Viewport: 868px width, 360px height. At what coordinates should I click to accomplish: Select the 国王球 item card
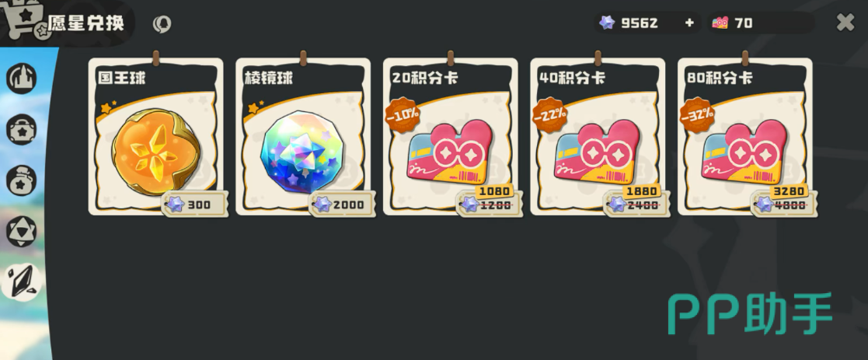coord(156,137)
